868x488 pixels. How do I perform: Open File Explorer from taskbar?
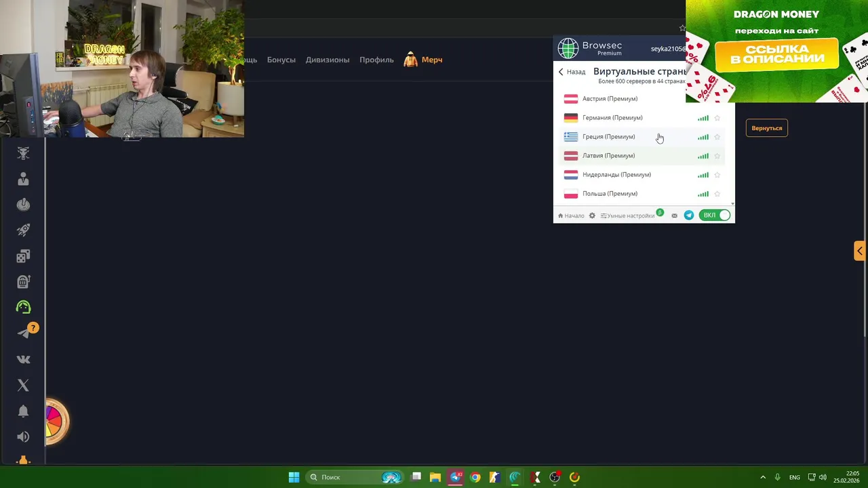435,477
